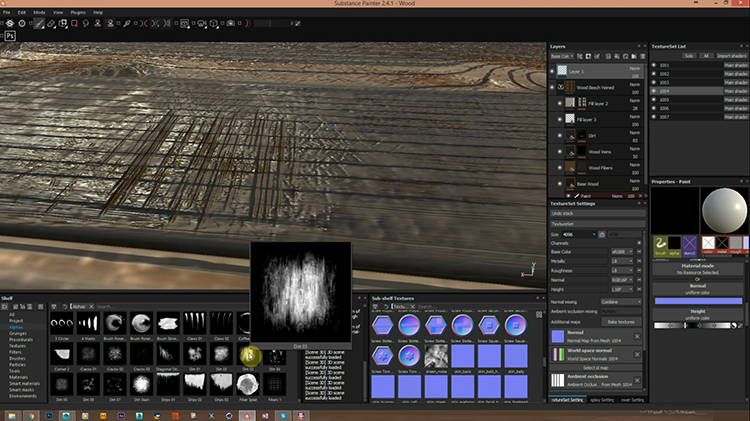The width and height of the screenshot is (750, 421).
Task: Open the Roughness L8 format dropdown
Action: point(622,271)
